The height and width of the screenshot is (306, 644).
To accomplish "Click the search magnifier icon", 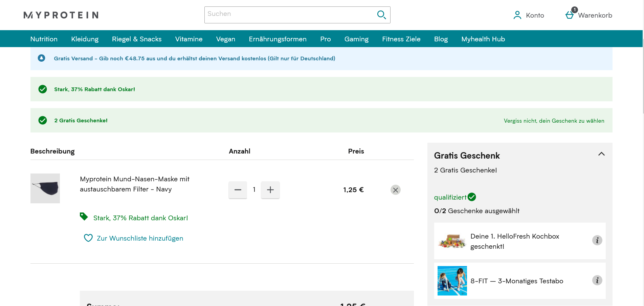I will [x=381, y=15].
